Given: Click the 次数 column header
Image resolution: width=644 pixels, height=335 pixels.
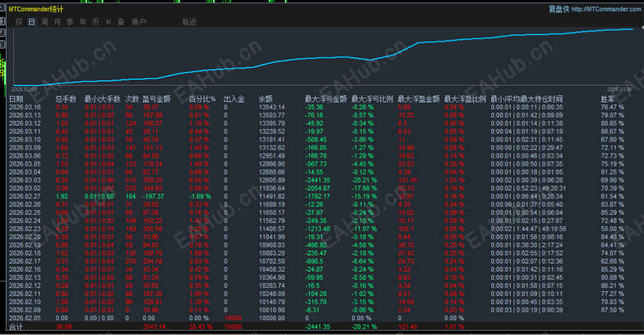Looking at the screenshot, I should [132, 99].
